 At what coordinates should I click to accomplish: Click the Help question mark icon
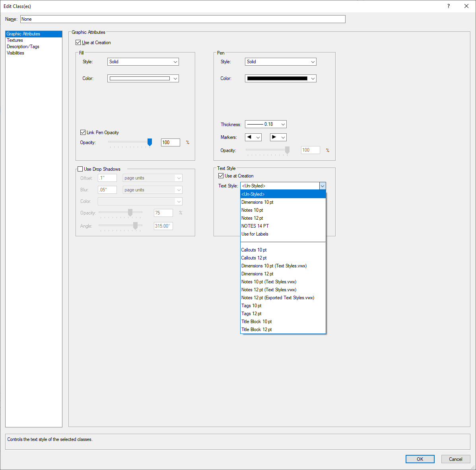point(448,6)
